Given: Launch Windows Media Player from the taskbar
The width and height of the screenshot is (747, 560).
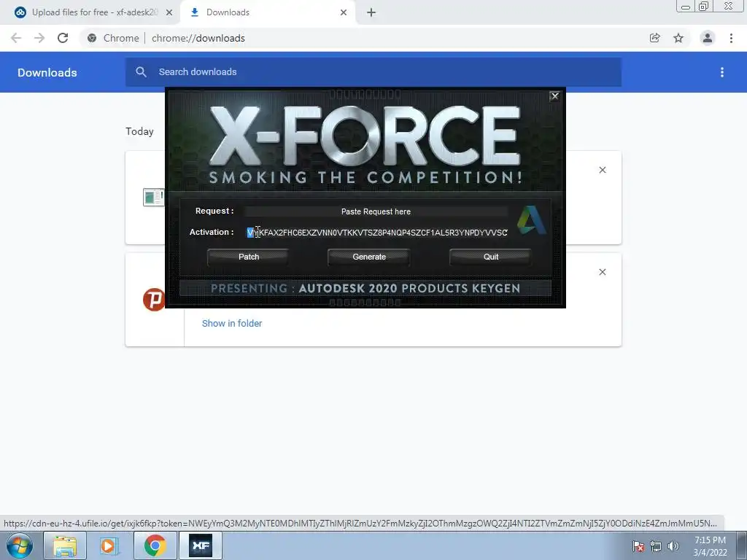Looking at the screenshot, I should tap(109, 545).
